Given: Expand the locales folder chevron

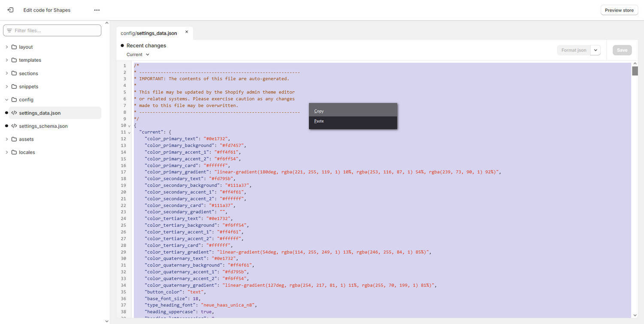Looking at the screenshot, I should (6, 152).
